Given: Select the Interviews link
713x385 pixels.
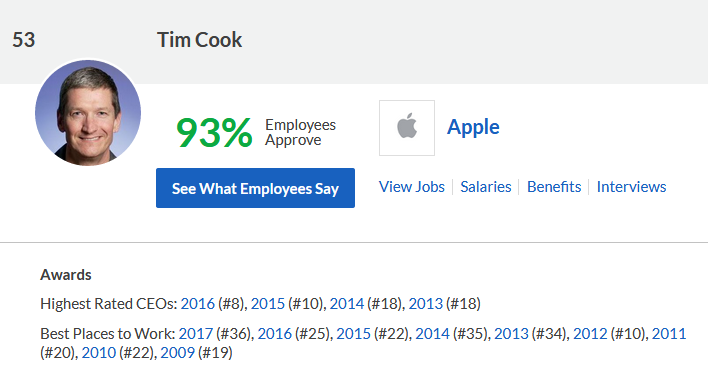Looking at the screenshot, I should 631,187.
